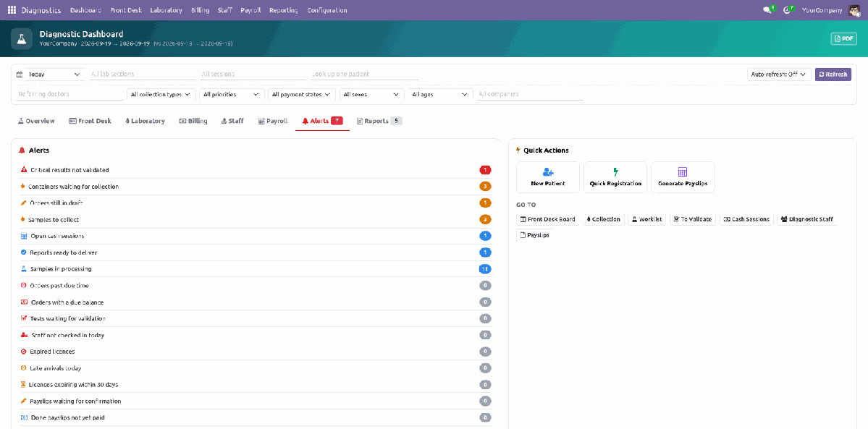Click the icon for Tests waiting for validation
The height and width of the screenshot is (429, 868).
point(24,318)
